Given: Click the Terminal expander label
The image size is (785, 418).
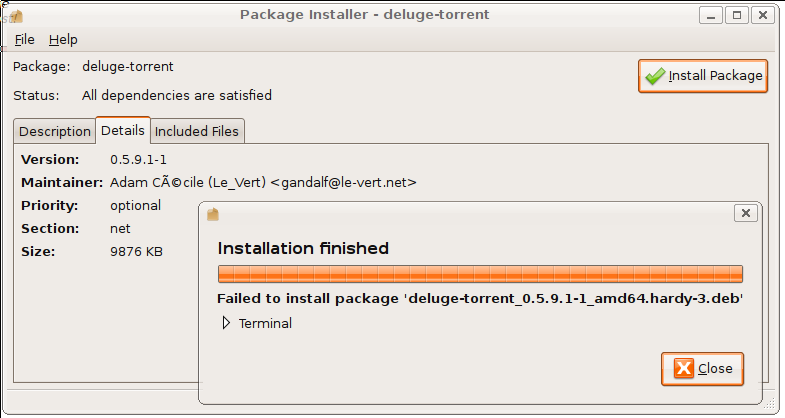Looking at the screenshot, I should tap(265, 323).
